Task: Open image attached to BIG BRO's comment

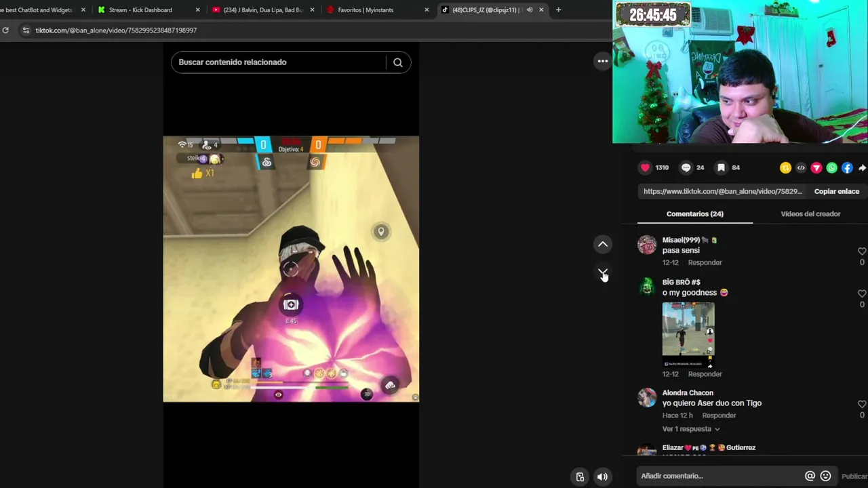Action: pos(688,334)
